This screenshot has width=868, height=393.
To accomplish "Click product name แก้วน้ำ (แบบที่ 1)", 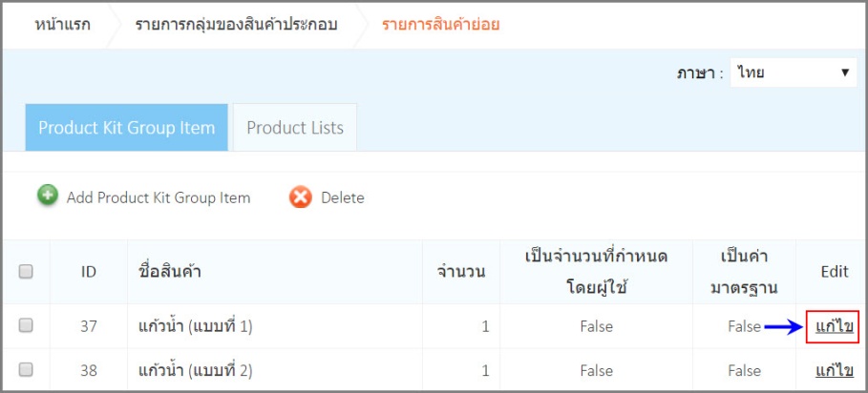I will pos(195,326).
